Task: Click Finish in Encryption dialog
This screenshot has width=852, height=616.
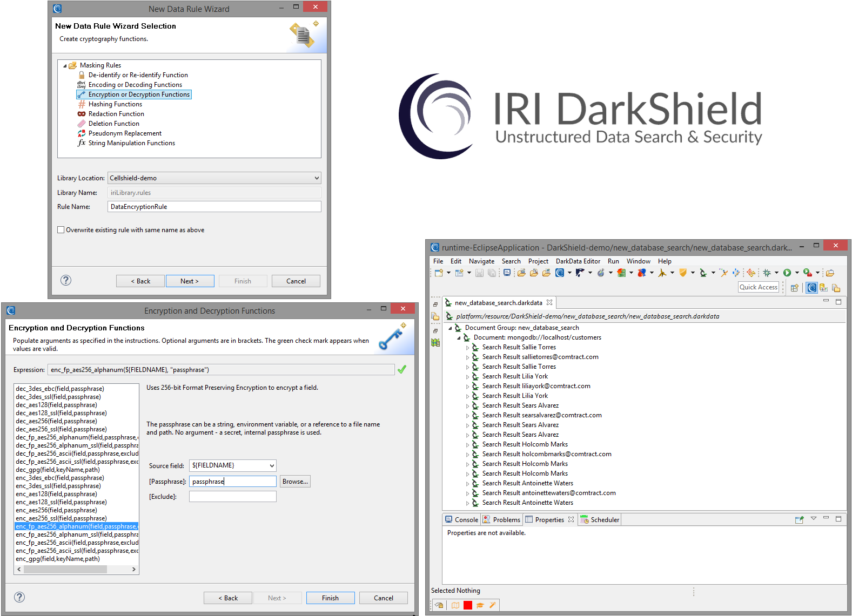Action: click(330, 598)
